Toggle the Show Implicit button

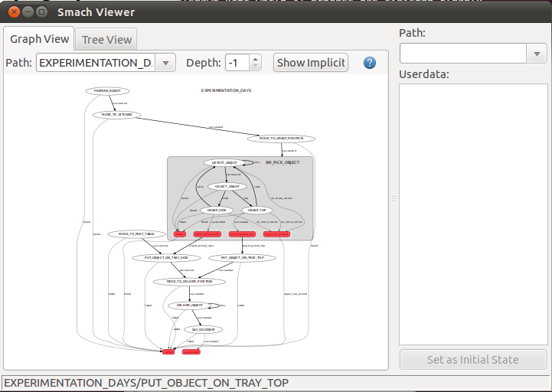coord(310,63)
